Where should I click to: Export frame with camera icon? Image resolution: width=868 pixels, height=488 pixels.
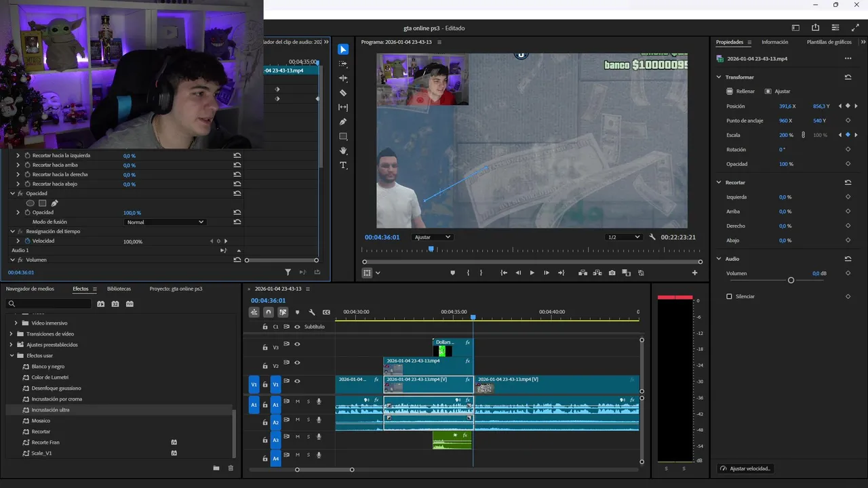(612, 272)
